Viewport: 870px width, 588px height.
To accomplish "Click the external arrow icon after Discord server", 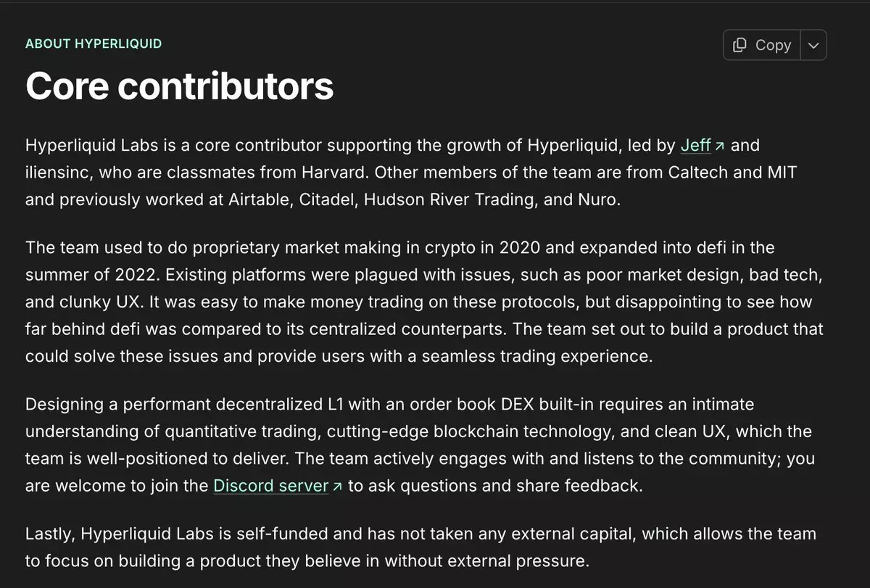I will pyautogui.click(x=337, y=486).
